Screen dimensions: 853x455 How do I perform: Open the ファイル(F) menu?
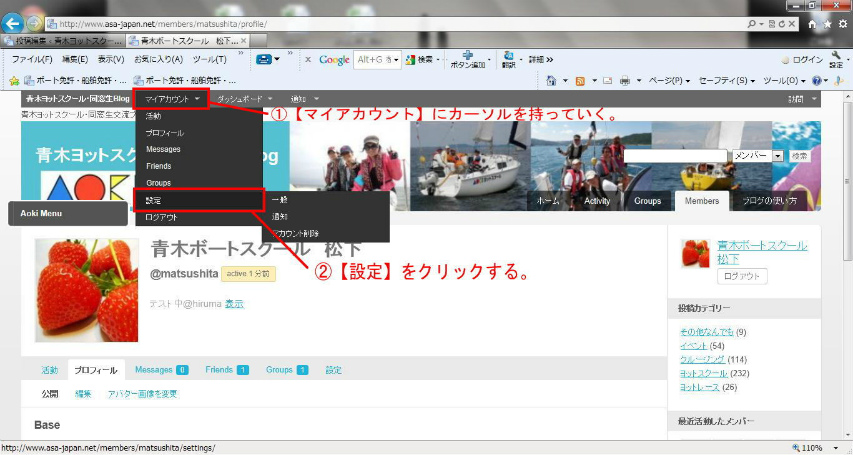(x=32, y=59)
